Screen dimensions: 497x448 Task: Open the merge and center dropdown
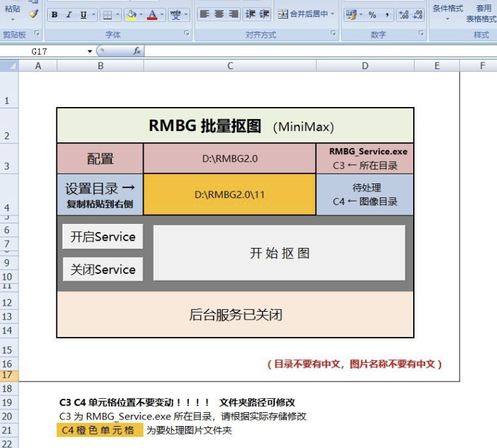click(x=333, y=14)
